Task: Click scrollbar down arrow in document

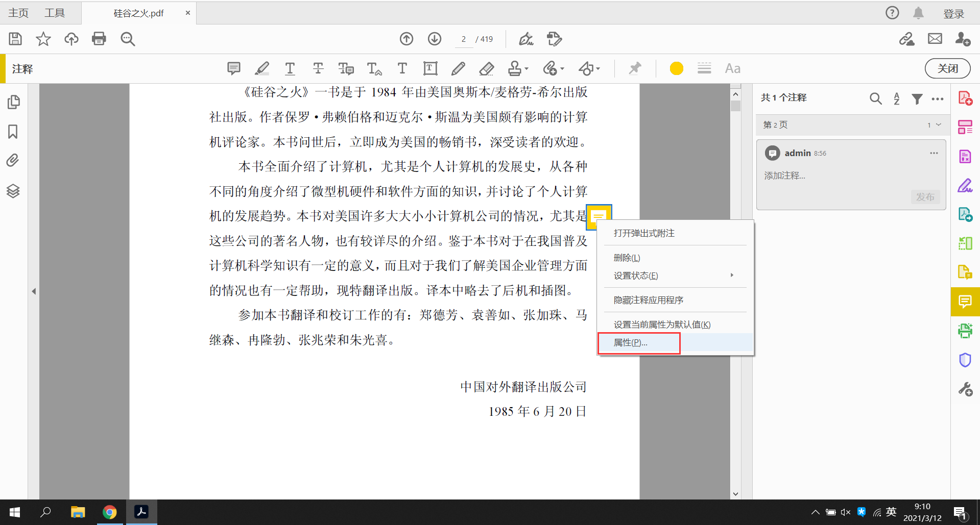Action: [x=735, y=493]
